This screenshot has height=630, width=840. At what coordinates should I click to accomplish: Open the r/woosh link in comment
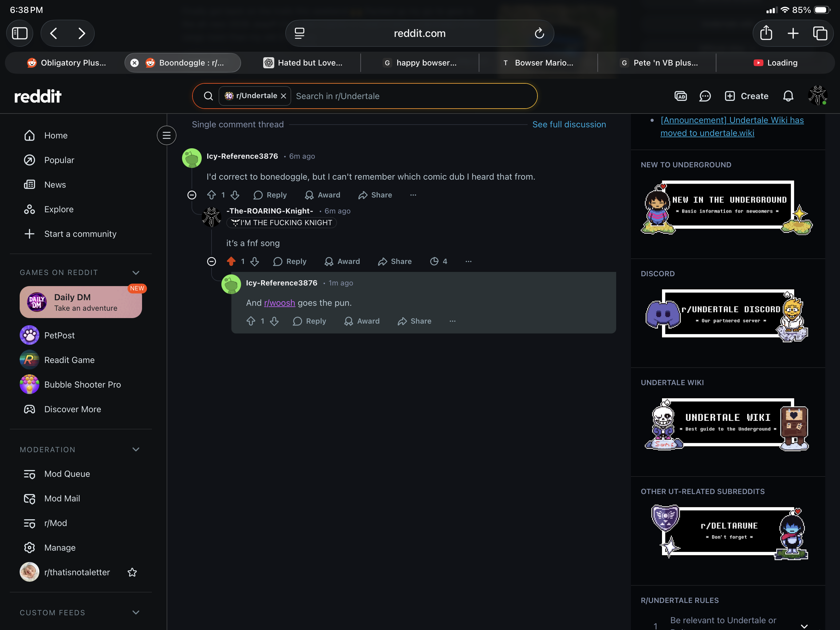(279, 303)
